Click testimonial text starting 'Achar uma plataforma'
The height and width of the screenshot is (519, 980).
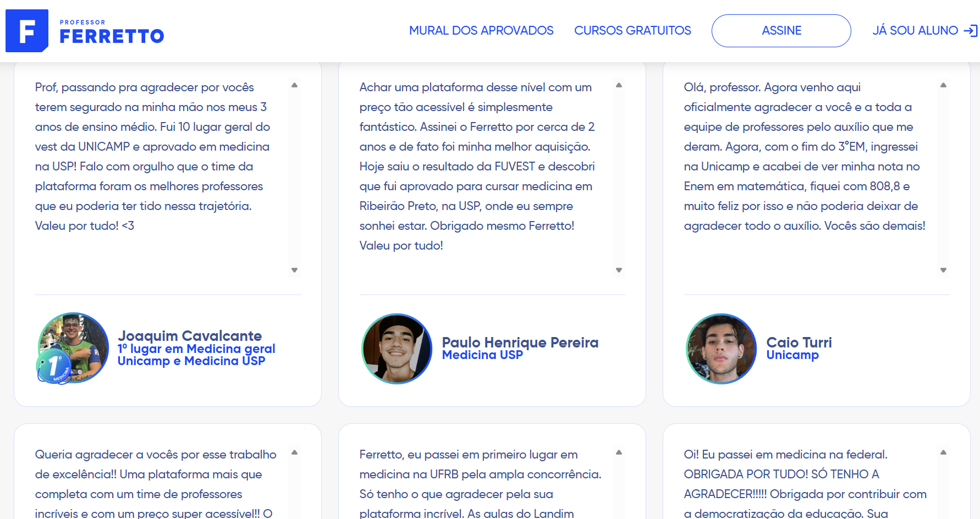click(477, 167)
